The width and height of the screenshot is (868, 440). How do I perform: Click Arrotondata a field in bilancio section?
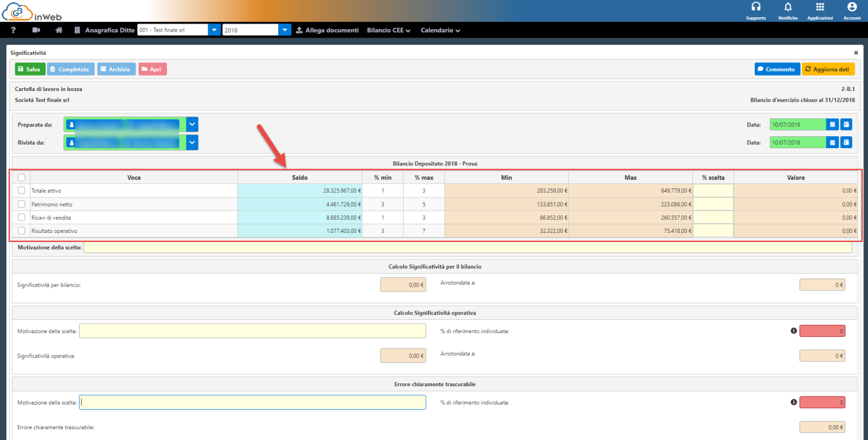[822, 284]
